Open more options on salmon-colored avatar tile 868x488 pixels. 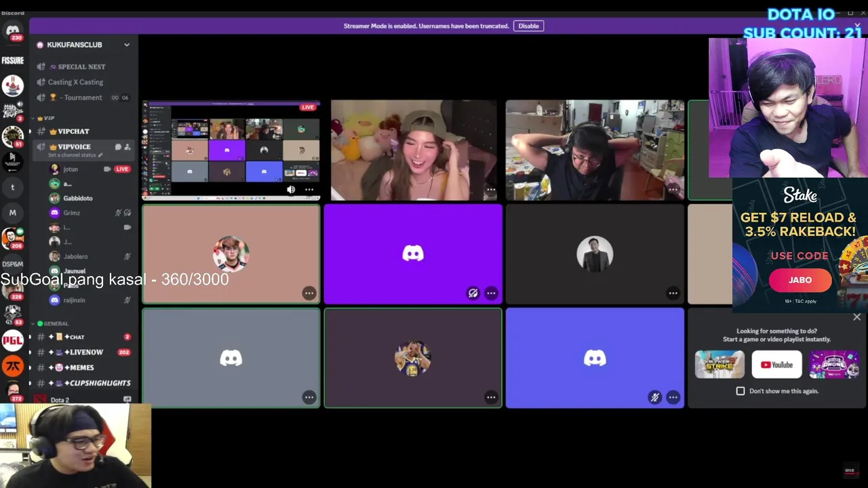click(x=309, y=293)
